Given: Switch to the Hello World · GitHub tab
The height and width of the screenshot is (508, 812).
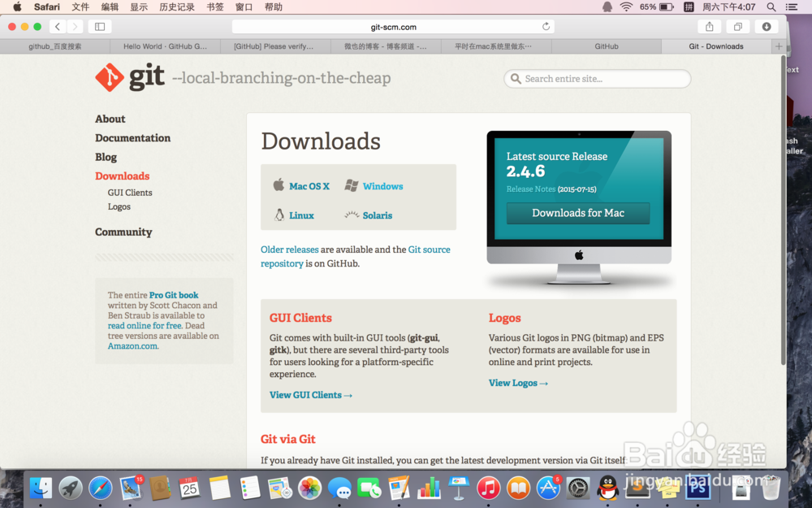Looking at the screenshot, I should click(x=165, y=46).
